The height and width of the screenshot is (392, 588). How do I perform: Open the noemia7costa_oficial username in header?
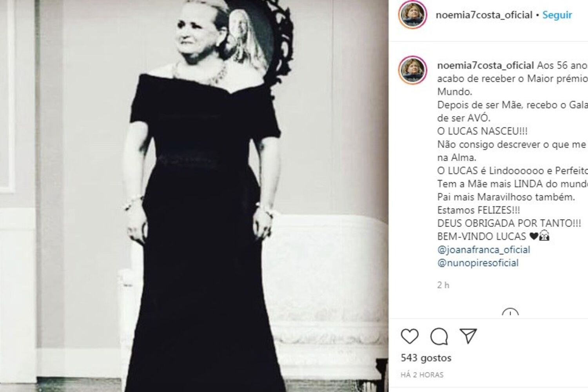(484, 15)
